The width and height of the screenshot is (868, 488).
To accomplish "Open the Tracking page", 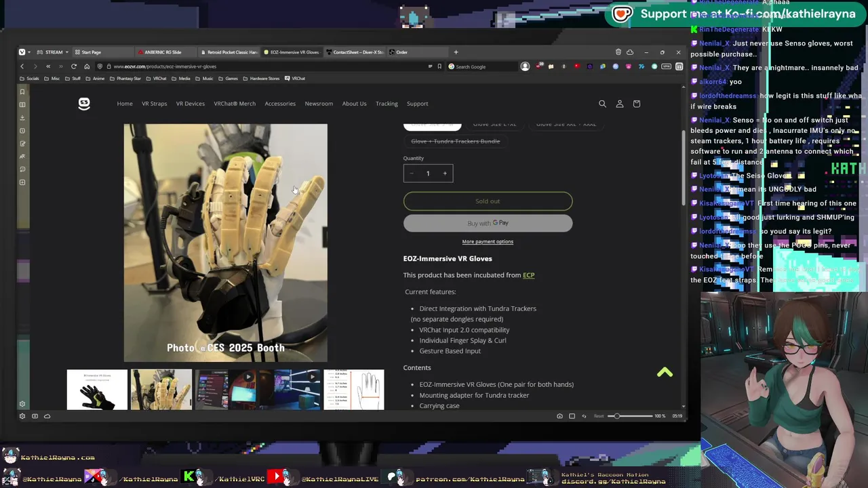I will pyautogui.click(x=387, y=104).
